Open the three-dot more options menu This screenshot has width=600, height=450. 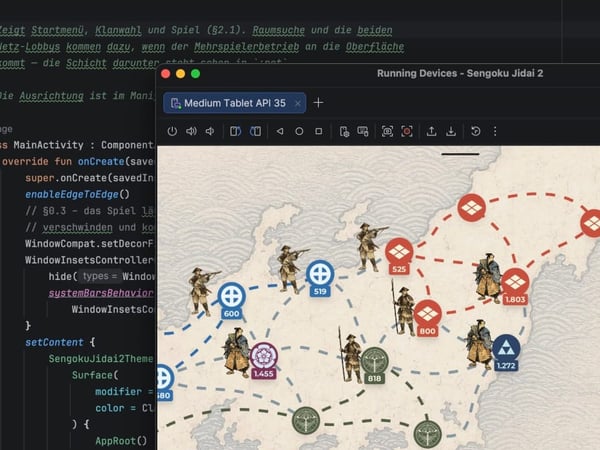click(495, 131)
